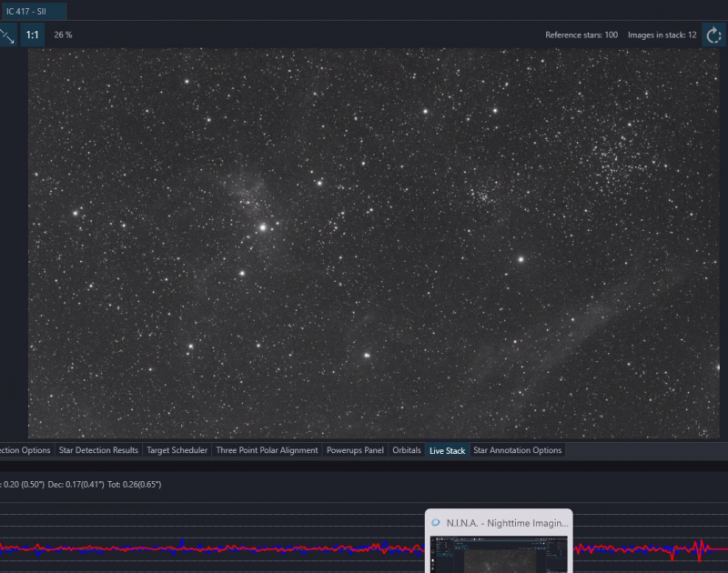The image size is (728, 573).
Task: Open the Target Scheduler tab
Action: click(x=177, y=450)
